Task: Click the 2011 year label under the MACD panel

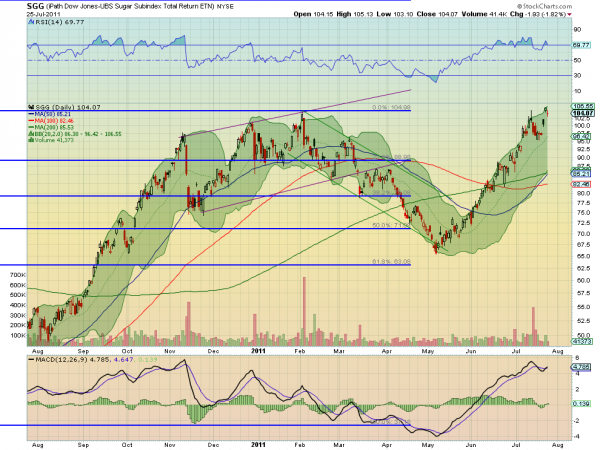Action: [x=258, y=444]
